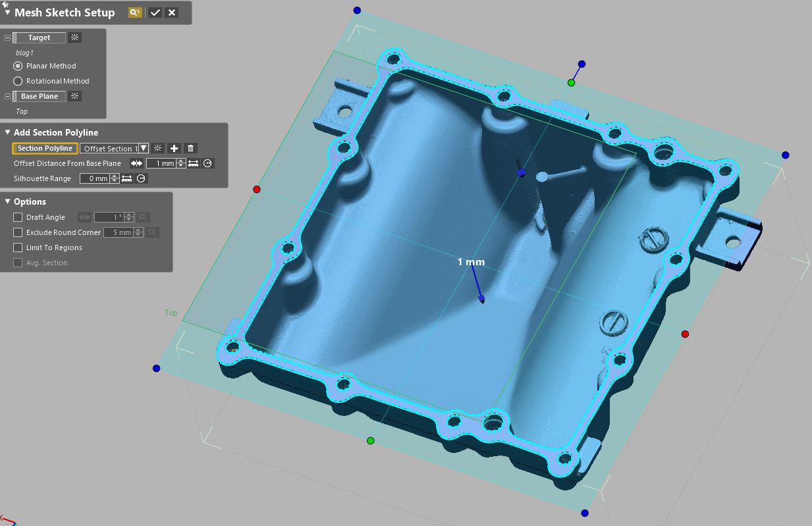Screen dimensions: 812x526
Task: Enable the Limit To Regions checkbox
Action: click(18, 248)
